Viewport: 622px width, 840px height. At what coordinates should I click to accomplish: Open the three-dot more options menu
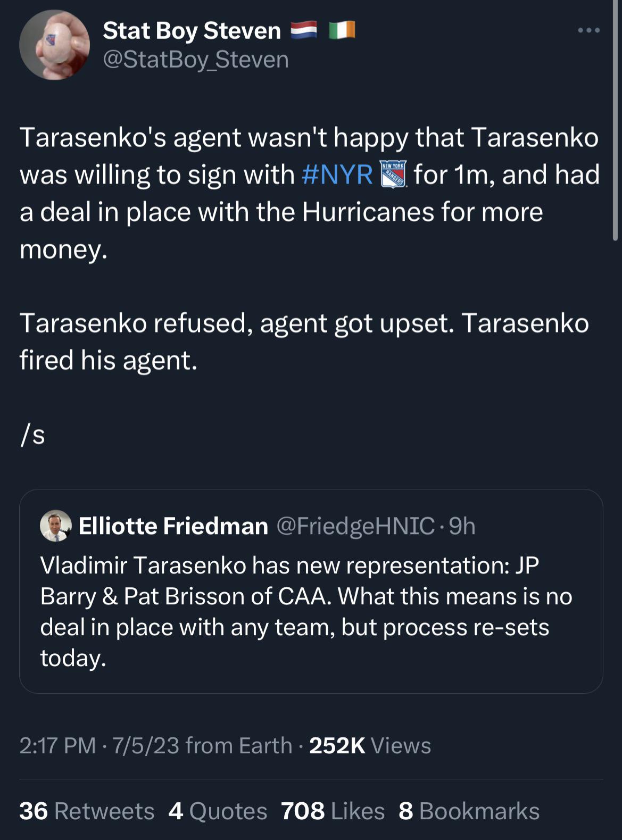(x=588, y=30)
